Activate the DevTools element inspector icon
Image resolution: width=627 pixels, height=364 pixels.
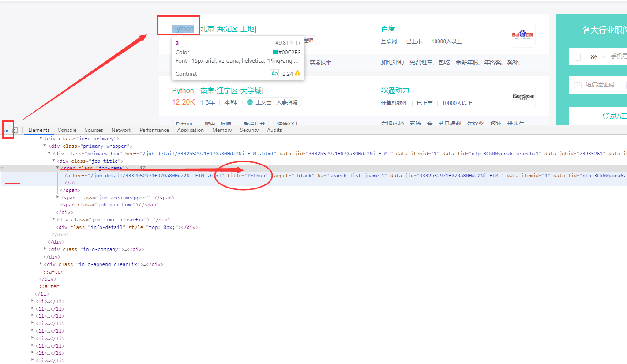(x=6, y=130)
